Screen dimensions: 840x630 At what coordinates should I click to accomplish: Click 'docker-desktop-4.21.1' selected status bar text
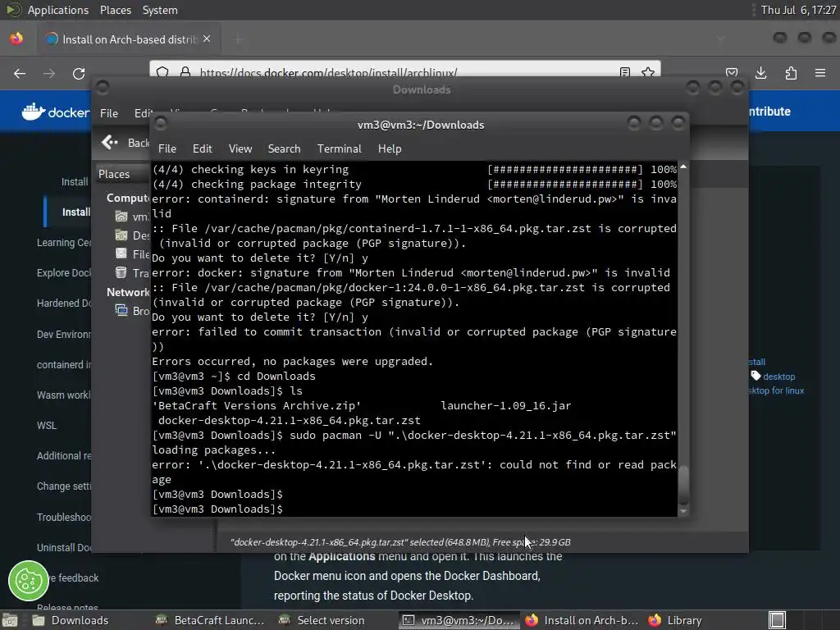400,542
